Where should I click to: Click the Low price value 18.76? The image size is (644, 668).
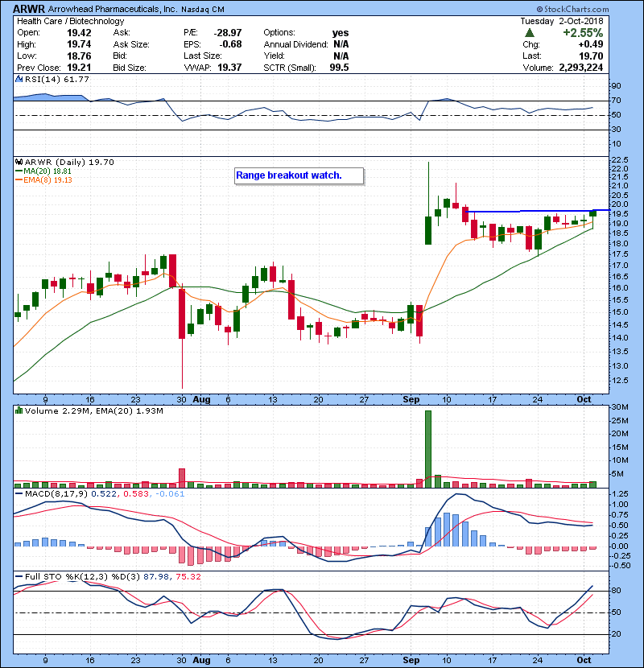(x=79, y=56)
